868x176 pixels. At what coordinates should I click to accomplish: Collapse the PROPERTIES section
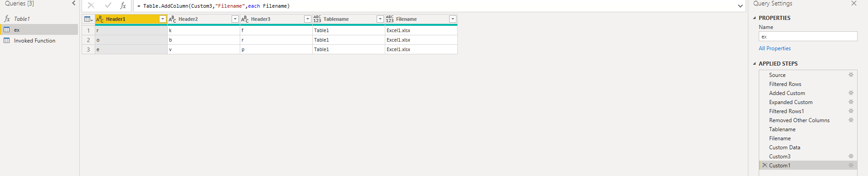(755, 18)
